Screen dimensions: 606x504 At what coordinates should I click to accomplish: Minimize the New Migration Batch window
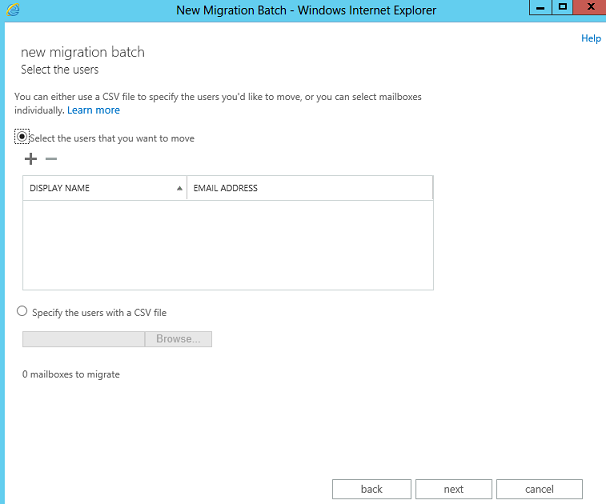(x=540, y=7)
